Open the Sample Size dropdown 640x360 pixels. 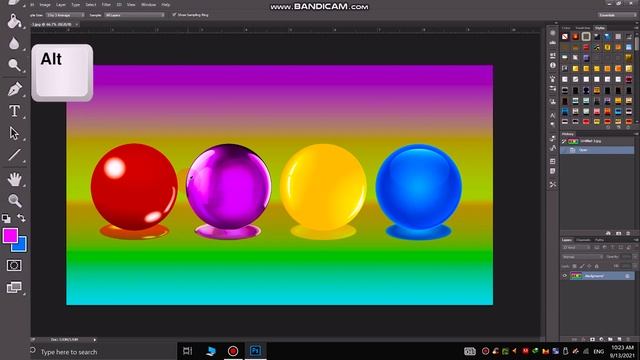(65, 15)
